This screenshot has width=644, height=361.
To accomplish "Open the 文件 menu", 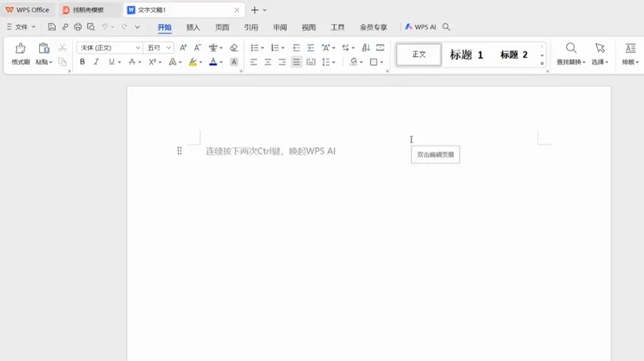I will coord(21,27).
